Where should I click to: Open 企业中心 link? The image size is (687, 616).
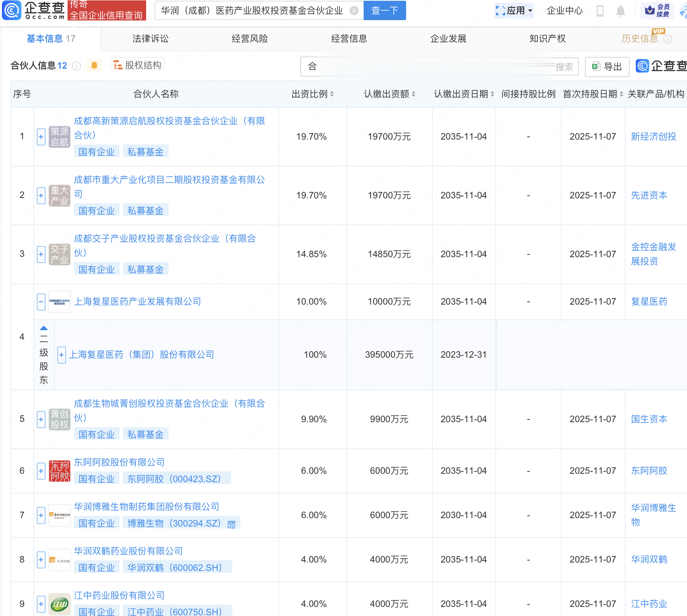tap(564, 10)
